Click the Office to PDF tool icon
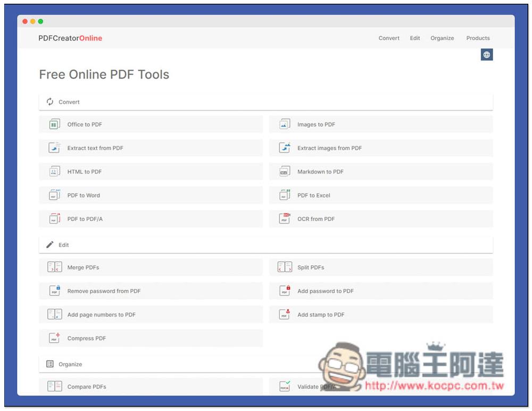The width and height of the screenshot is (532, 411). coord(54,124)
